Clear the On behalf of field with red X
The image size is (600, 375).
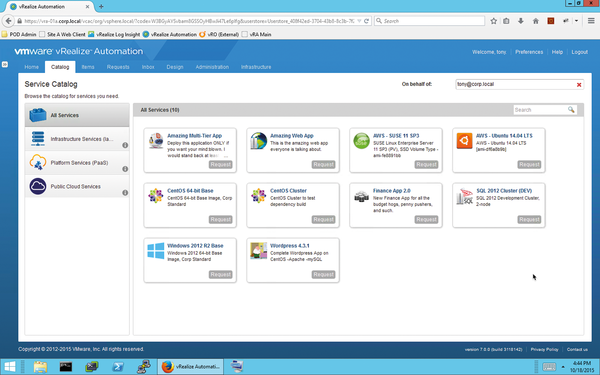(x=579, y=85)
